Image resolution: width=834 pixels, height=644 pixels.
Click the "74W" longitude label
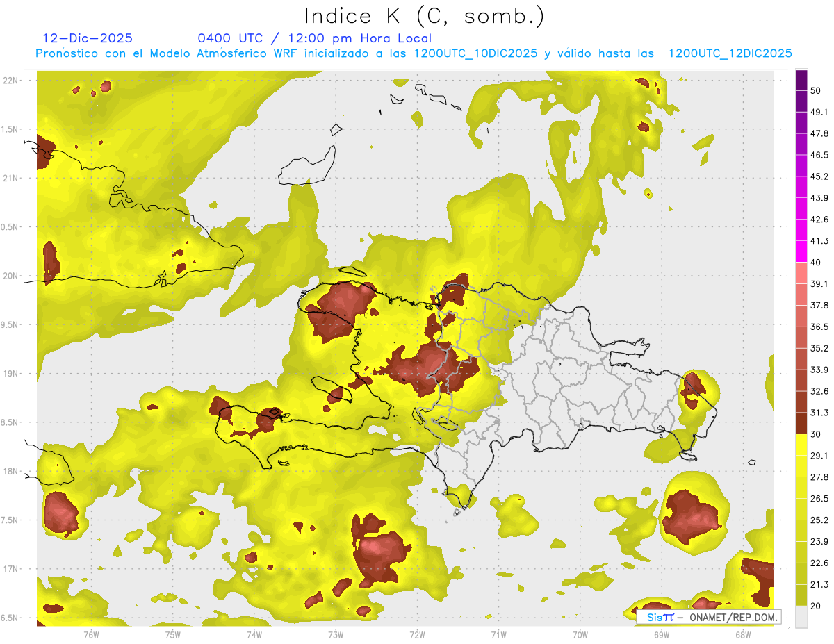coord(254,634)
